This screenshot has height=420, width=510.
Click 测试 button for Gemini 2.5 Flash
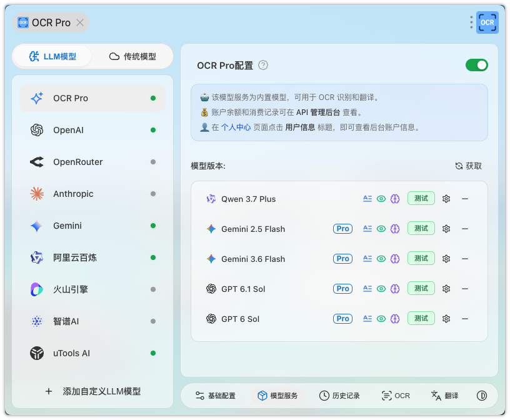point(421,228)
